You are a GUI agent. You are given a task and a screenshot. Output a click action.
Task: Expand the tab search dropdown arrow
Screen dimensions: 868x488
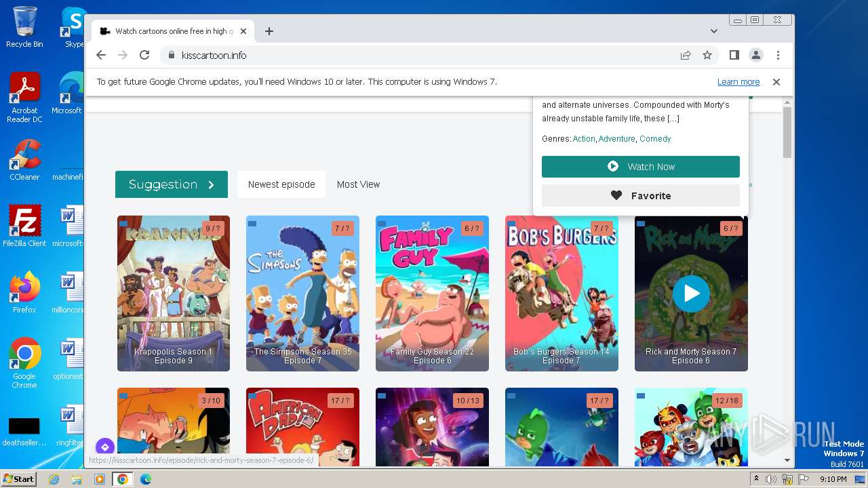coord(714,31)
